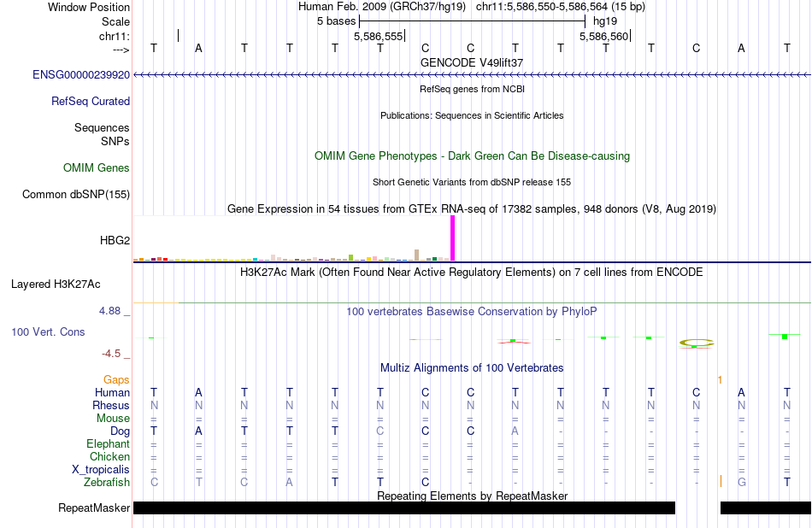The width and height of the screenshot is (812, 528).
Task: Click the base A in the reference sequence after the first T
Action: click(x=198, y=48)
